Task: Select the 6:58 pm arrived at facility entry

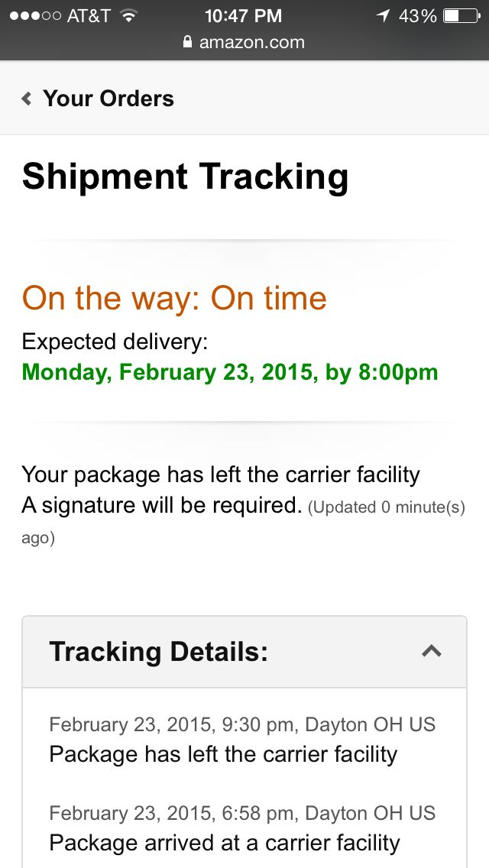Action: [241, 828]
